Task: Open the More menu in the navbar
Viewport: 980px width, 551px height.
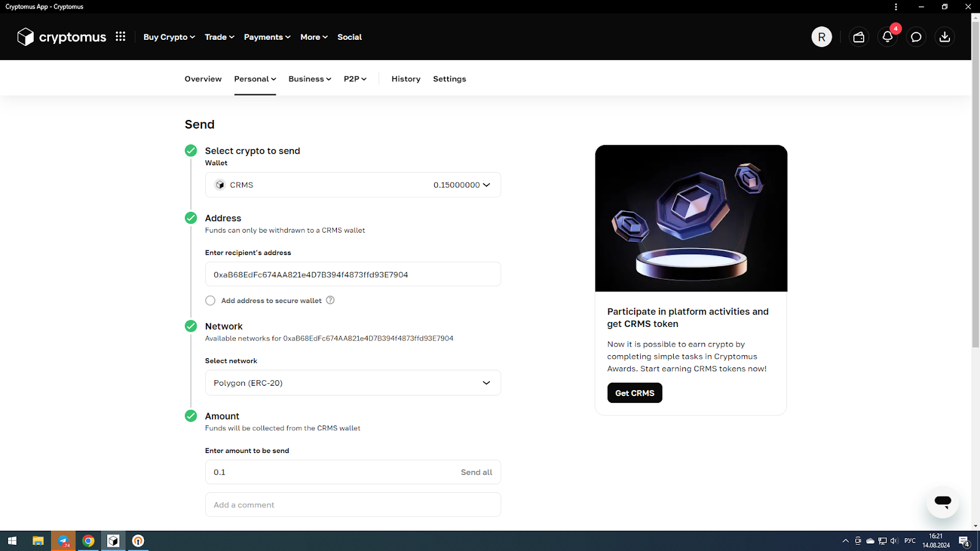Action: 313,37
